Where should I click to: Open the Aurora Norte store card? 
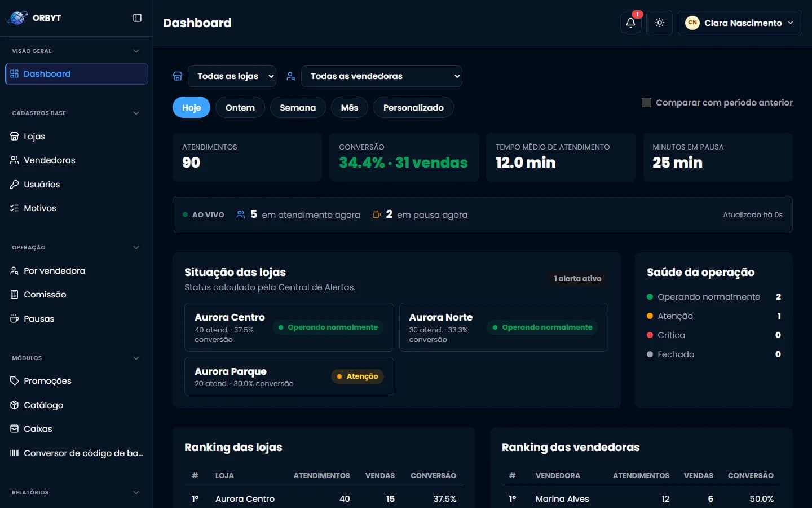tap(504, 327)
